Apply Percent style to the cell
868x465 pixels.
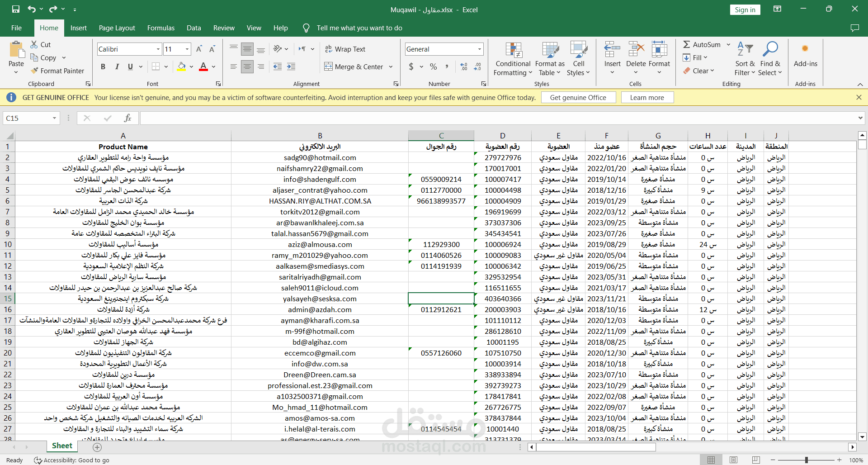(x=434, y=66)
